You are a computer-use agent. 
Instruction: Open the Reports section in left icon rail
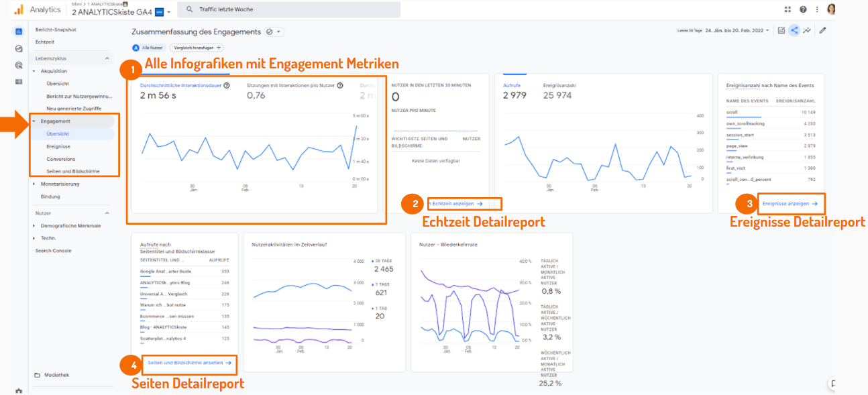[x=17, y=32]
